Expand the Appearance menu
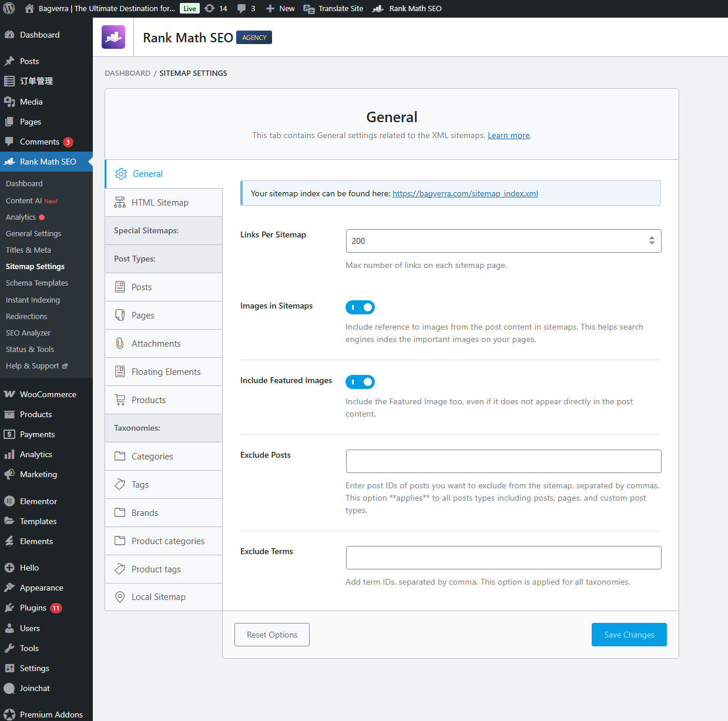Viewport: 728px width, 721px height. [x=42, y=587]
